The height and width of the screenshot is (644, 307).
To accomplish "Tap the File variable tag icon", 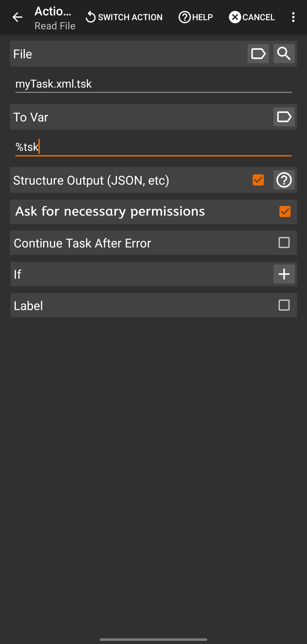I will point(258,54).
